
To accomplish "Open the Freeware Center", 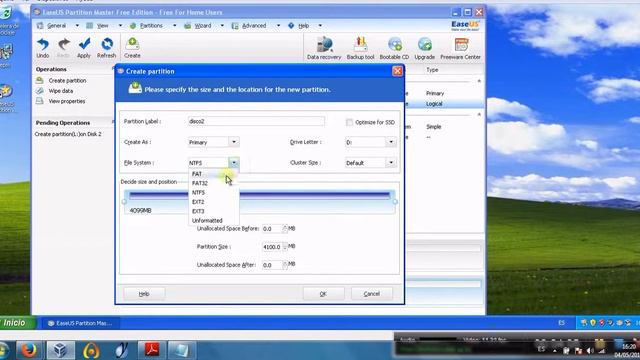I will click(460, 48).
